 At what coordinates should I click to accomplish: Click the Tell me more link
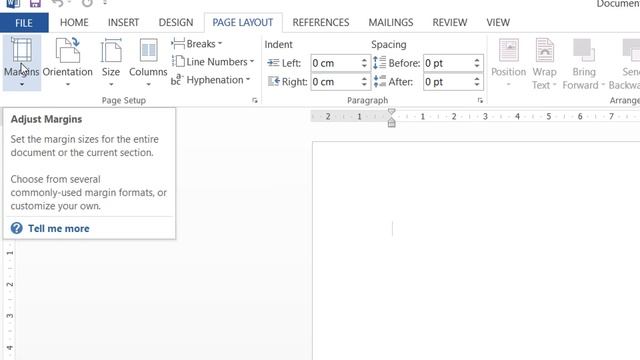59,229
